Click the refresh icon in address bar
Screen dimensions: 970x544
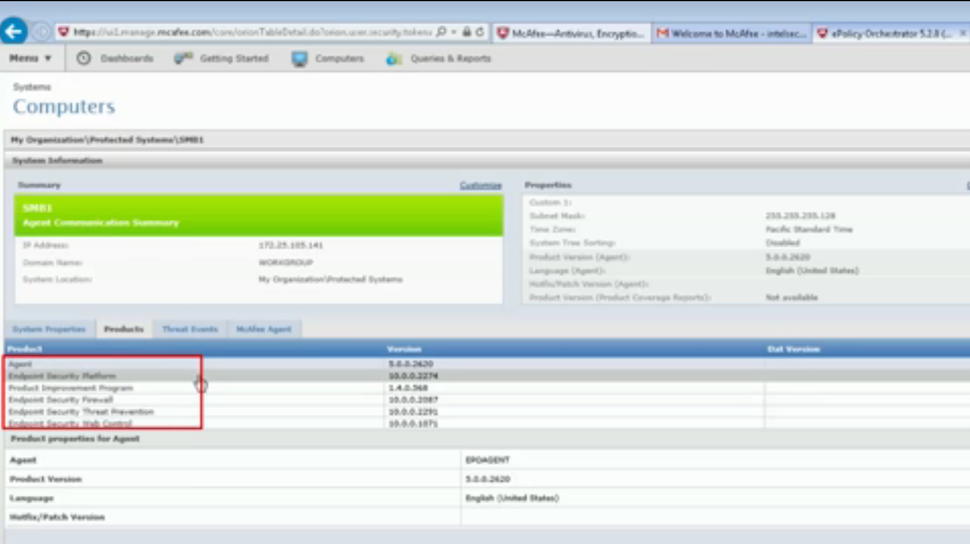[x=480, y=32]
